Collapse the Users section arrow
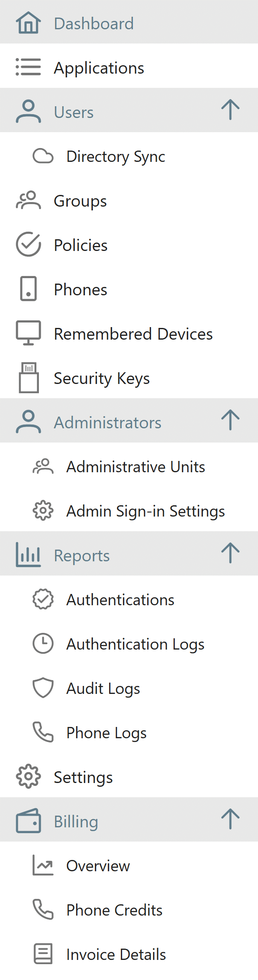258x980 pixels. pos(230,110)
